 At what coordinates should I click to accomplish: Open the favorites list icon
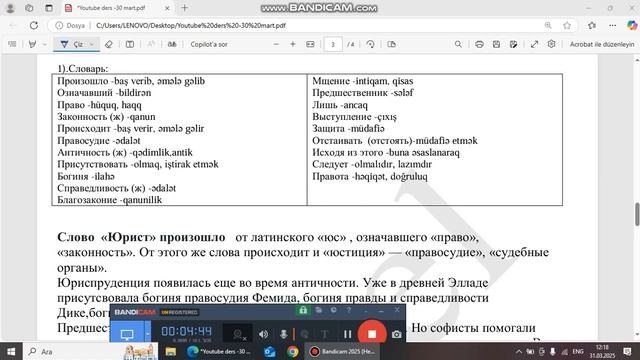pyautogui.click(x=592, y=25)
